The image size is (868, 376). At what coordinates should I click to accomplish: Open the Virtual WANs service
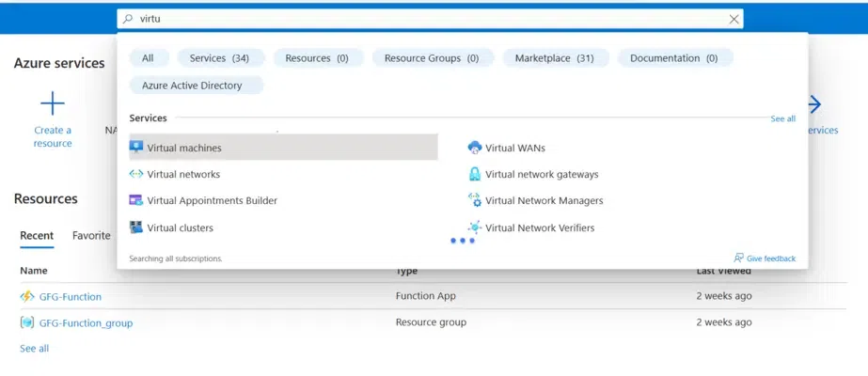pyautogui.click(x=515, y=148)
